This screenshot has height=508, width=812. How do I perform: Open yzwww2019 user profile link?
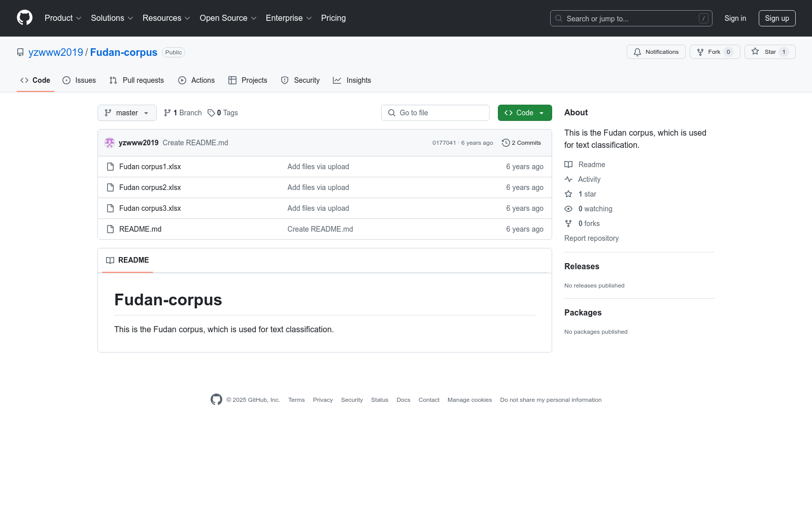coord(56,52)
